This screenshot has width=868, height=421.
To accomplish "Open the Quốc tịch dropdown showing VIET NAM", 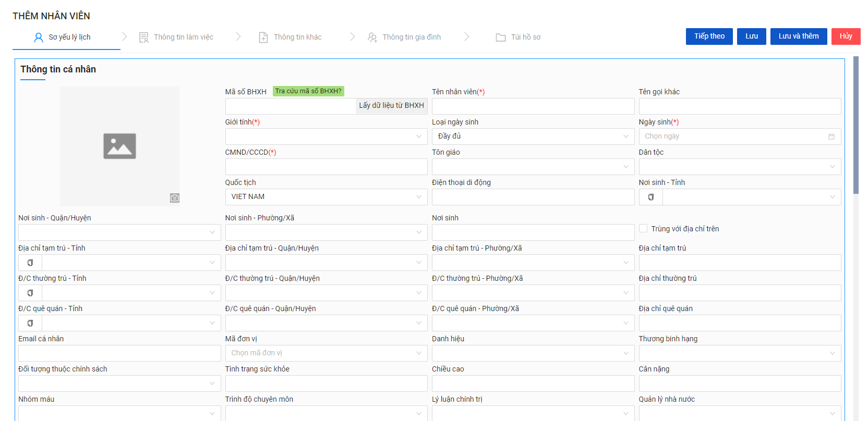I will [x=326, y=197].
